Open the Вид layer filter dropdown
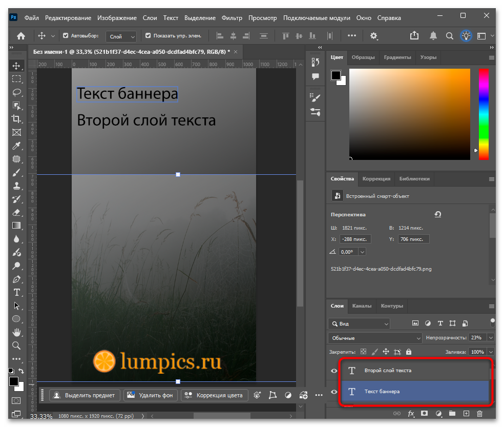The width and height of the screenshot is (504, 427). pyautogui.click(x=359, y=323)
